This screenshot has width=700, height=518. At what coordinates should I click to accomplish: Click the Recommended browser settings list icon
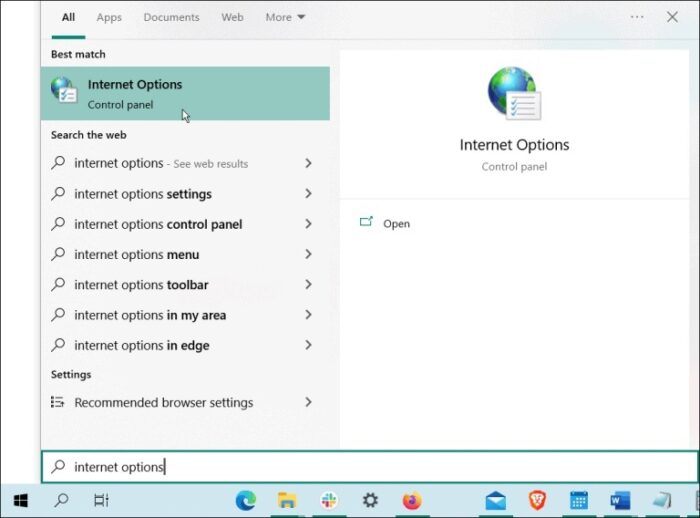pos(58,402)
